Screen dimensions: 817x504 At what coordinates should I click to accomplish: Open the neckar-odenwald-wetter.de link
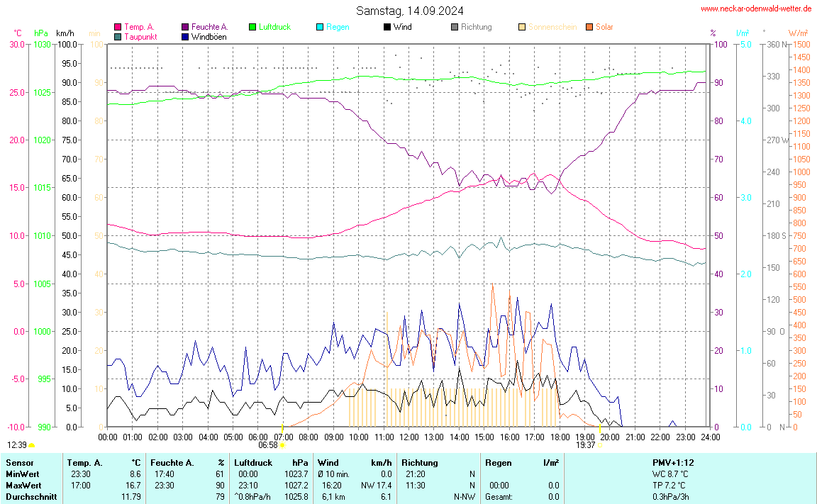tap(756, 9)
